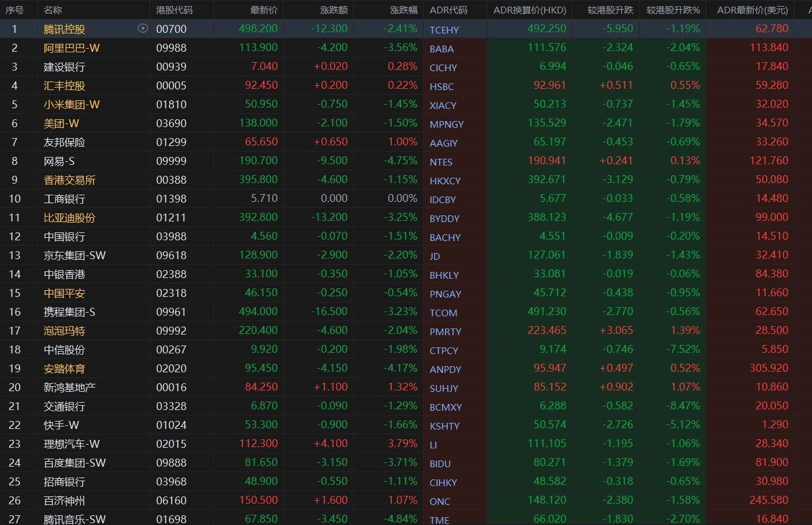Select the 中银香港 stock name
This screenshot has height=525, width=812.
click(64, 274)
